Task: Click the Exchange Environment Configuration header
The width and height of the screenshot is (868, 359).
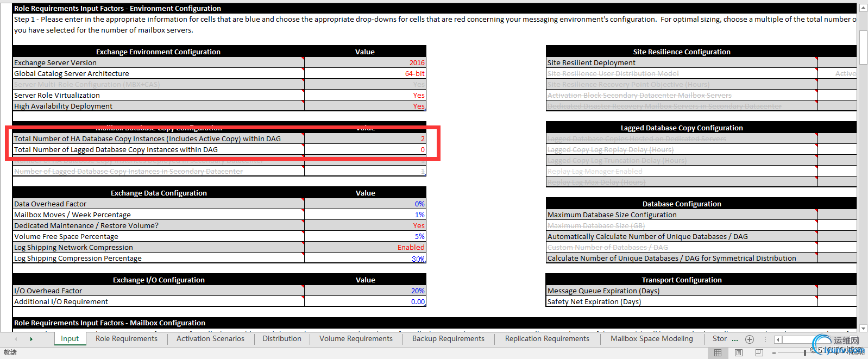Action: (158, 52)
